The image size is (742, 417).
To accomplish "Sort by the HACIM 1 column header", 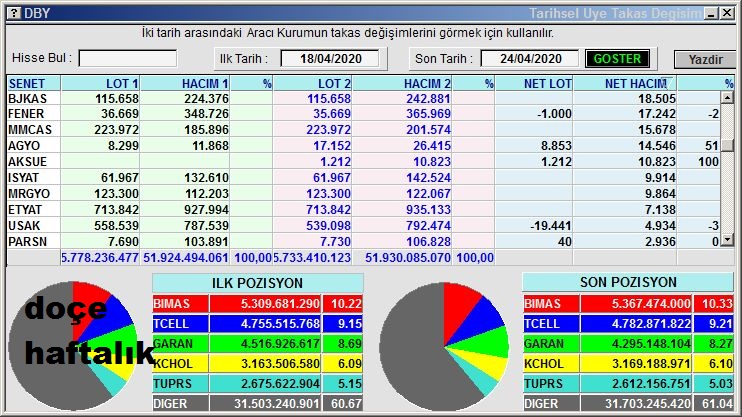I will point(185,83).
